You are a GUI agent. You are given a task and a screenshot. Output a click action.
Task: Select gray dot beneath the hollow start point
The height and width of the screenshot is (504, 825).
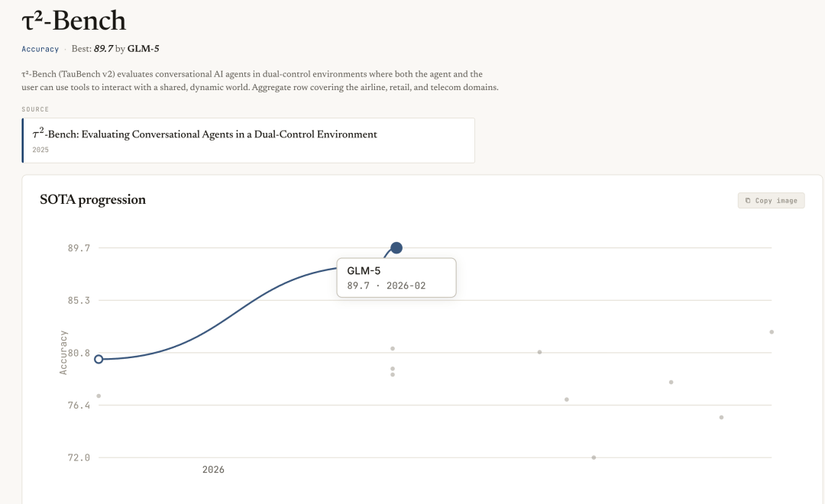pos(99,396)
